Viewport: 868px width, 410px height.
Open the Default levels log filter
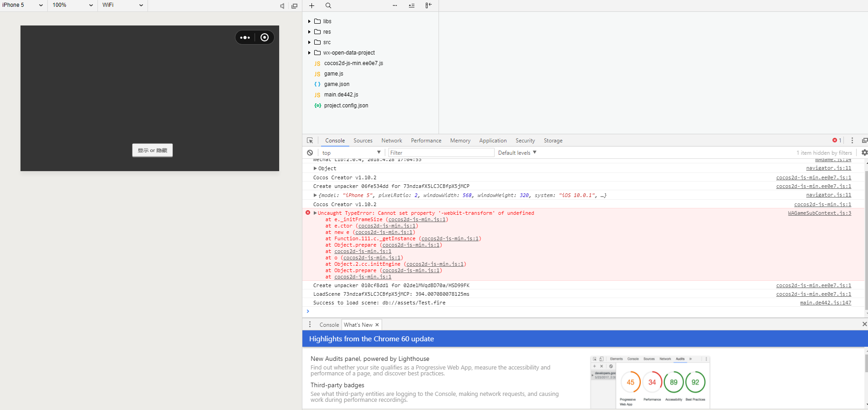517,153
